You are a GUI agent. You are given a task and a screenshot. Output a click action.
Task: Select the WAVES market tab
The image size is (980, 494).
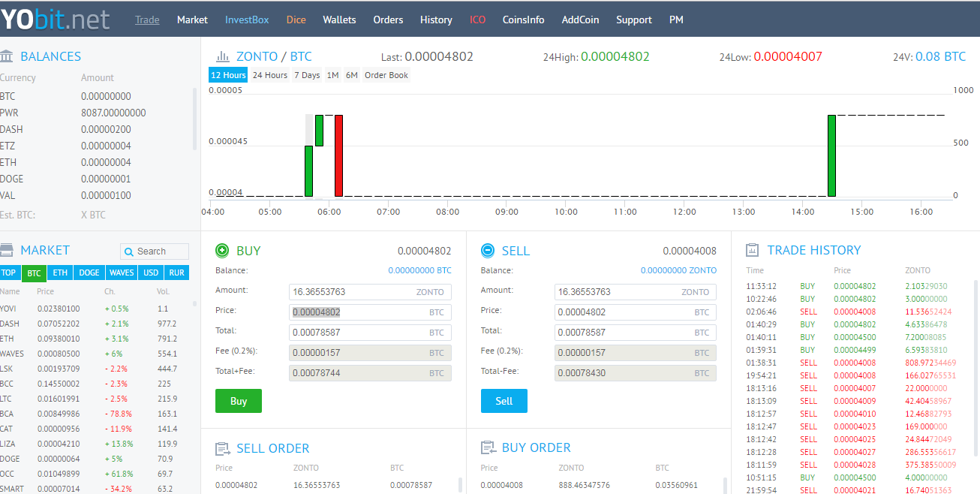coord(122,273)
